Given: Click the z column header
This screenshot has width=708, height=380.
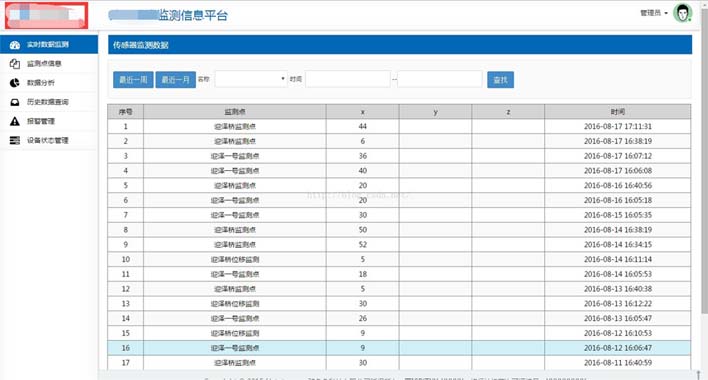Looking at the screenshot, I should [508, 111].
